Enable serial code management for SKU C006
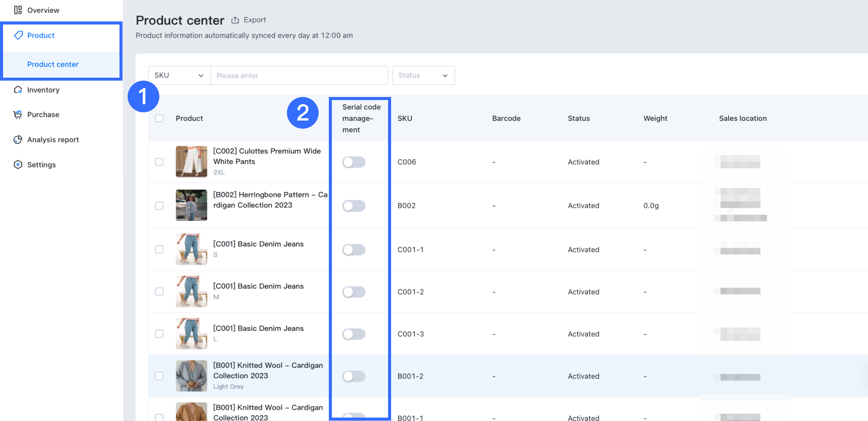The height and width of the screenshot is (421, 868). coord(354,162)
